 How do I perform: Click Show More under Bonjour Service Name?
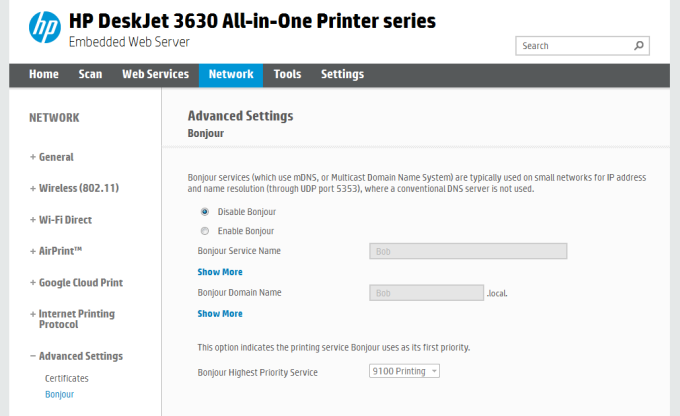(220, 272)
